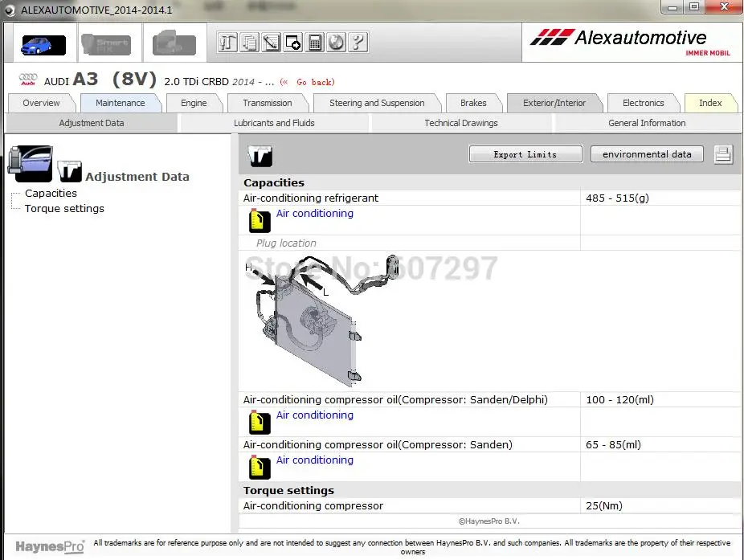Click oil can icon under Air-conditioning refrigerant
Screen dimensions: 744x560
coord(260,221)
